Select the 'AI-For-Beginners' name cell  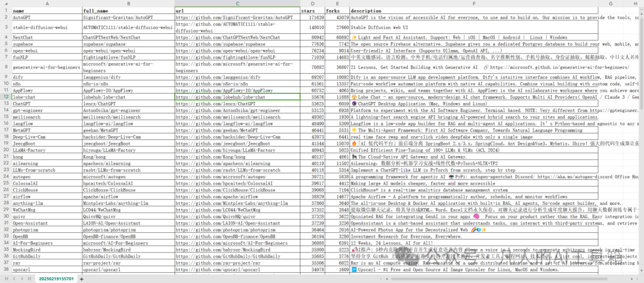point(47,243)
